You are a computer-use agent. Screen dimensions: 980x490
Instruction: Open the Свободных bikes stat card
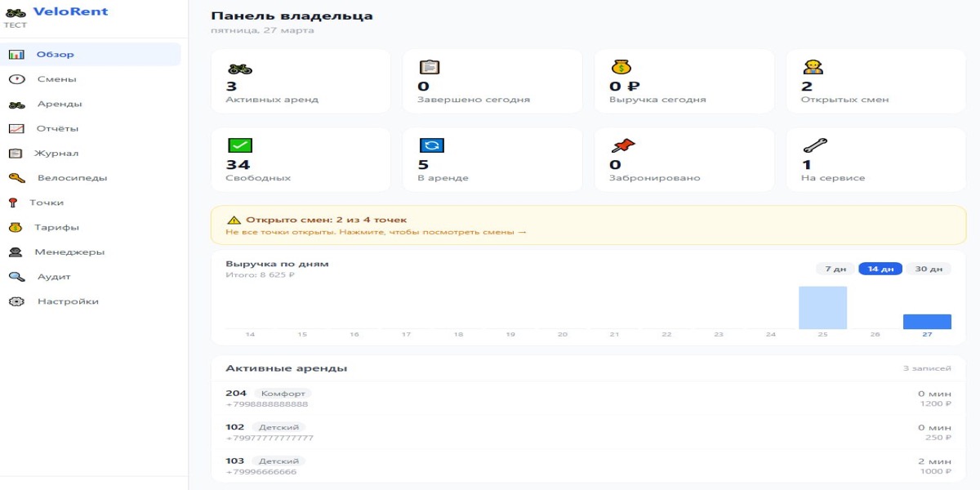coord(300,159)
